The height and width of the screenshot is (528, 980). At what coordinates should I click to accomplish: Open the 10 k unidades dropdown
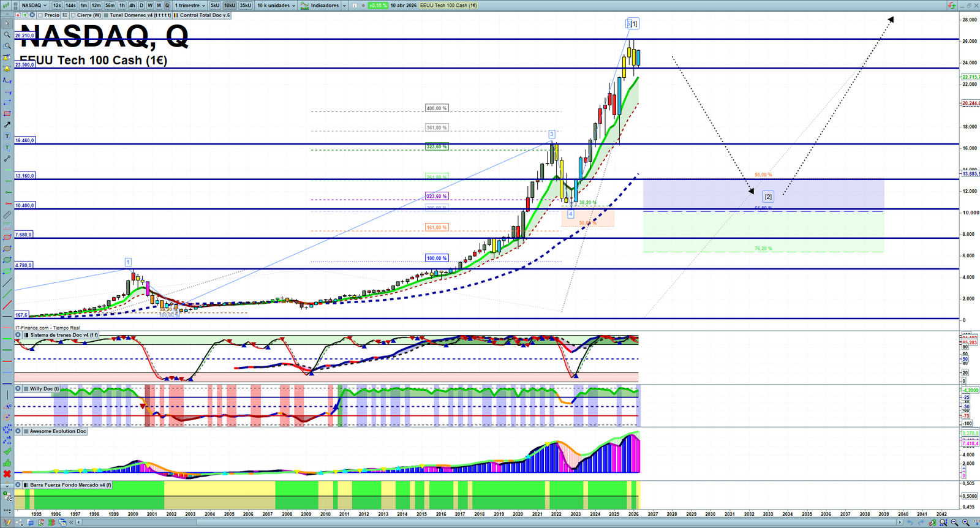pyautogui.click(x=276, y=6)
